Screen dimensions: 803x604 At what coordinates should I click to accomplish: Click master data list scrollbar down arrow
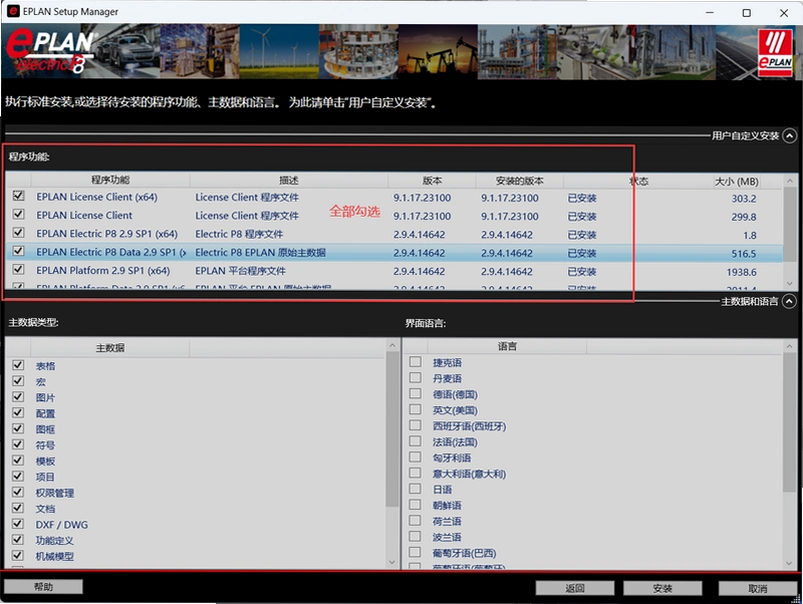coord(392,562)
